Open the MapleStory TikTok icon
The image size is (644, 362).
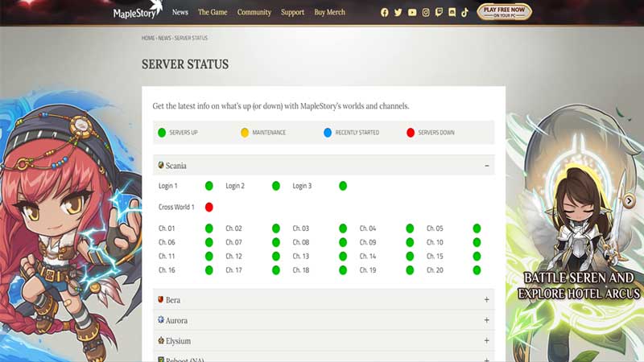(465, 12)
